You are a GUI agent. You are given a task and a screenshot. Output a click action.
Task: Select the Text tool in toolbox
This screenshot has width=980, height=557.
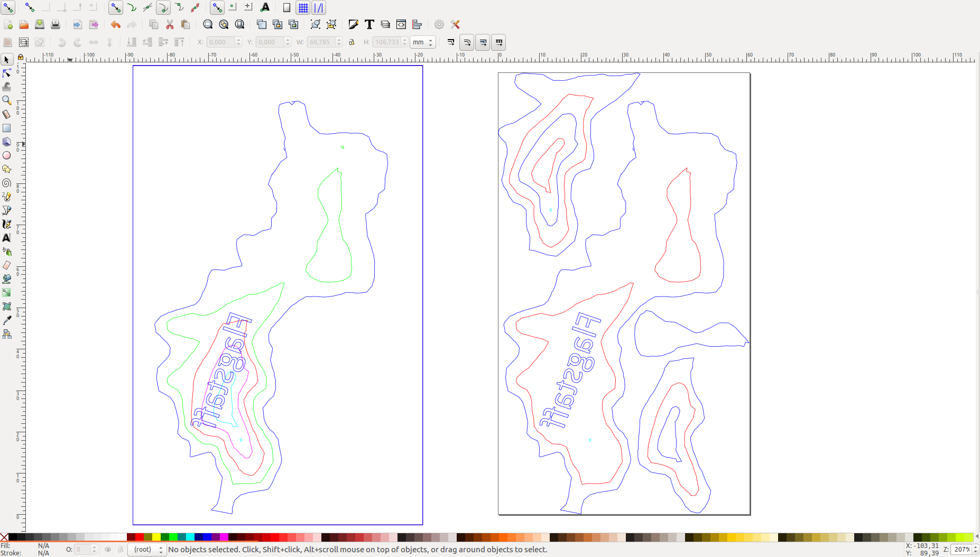(7, 238)
